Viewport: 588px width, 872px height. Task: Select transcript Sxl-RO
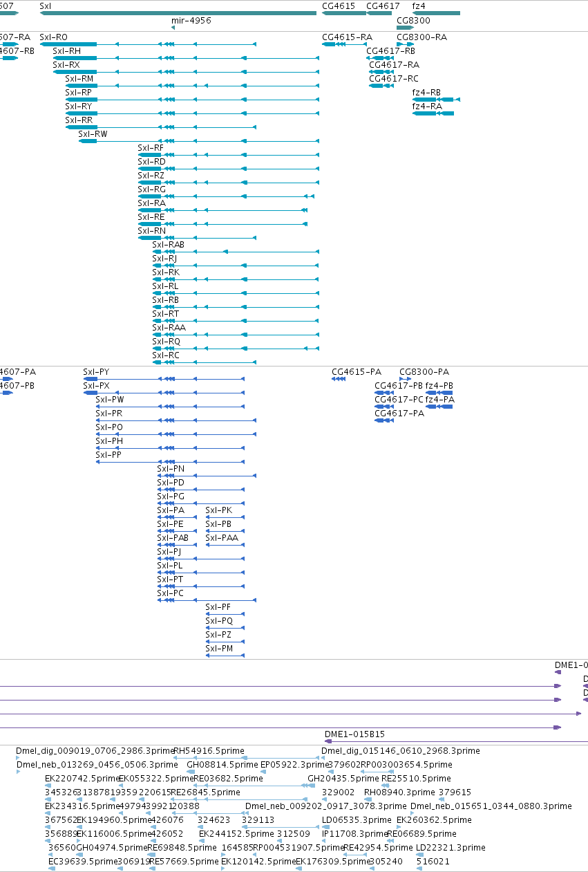pyautogui.click(x=54, y=37)
